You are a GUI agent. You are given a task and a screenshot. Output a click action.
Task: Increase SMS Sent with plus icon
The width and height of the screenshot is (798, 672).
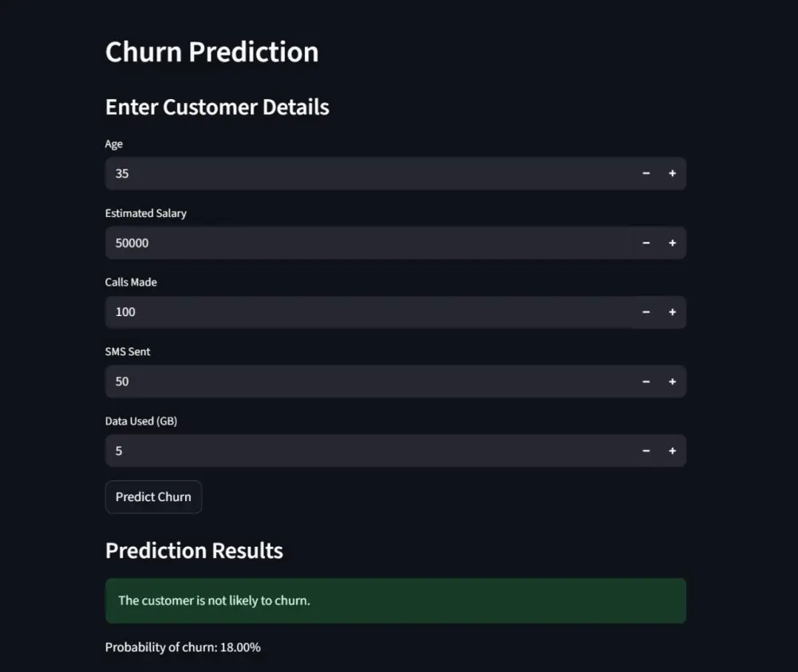pyautogui.click(x=672, y=381)
